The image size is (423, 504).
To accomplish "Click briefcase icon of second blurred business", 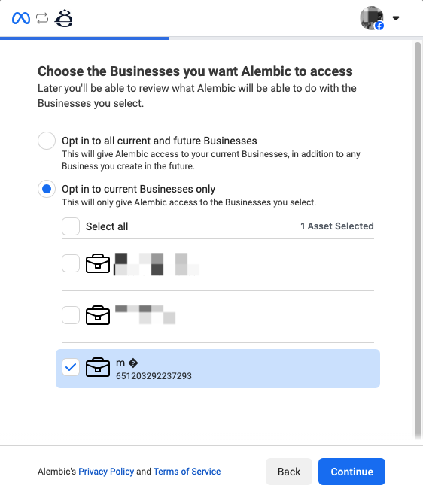I will point(98,315).
